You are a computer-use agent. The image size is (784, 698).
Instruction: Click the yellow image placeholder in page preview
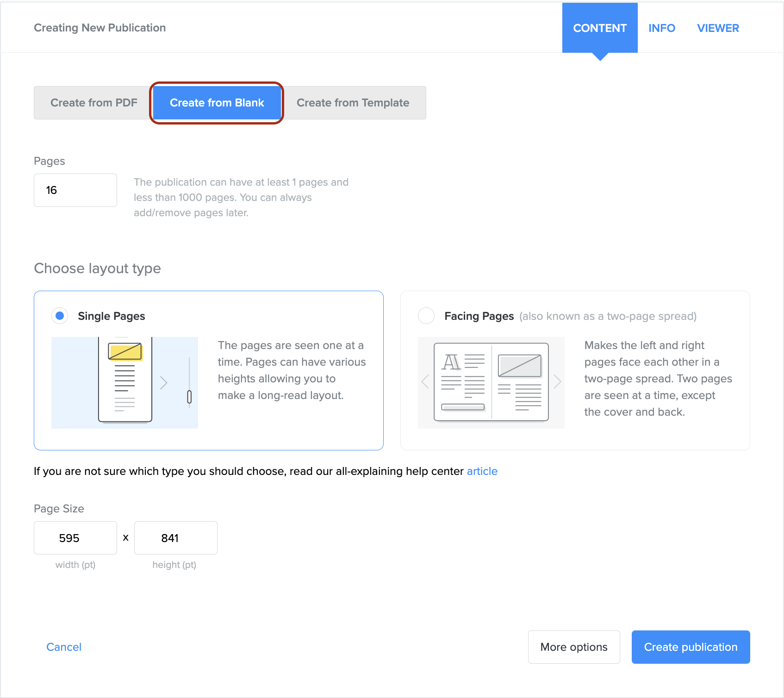[125, 351]
